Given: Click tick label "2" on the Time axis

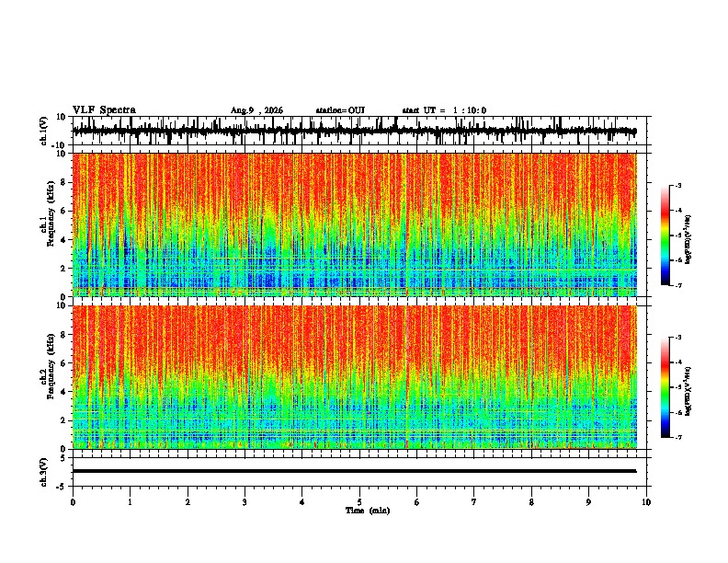Looking at the screenshot, I should pos(188,502).
